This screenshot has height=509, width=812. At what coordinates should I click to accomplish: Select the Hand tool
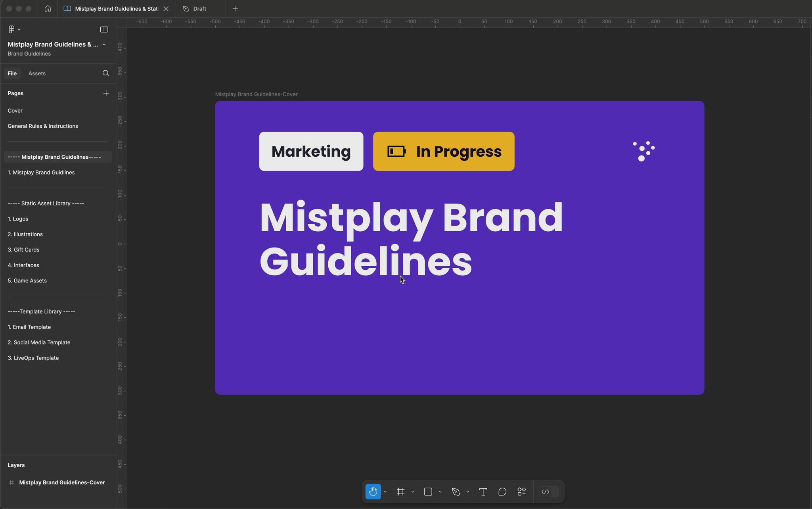click(373, 492)
